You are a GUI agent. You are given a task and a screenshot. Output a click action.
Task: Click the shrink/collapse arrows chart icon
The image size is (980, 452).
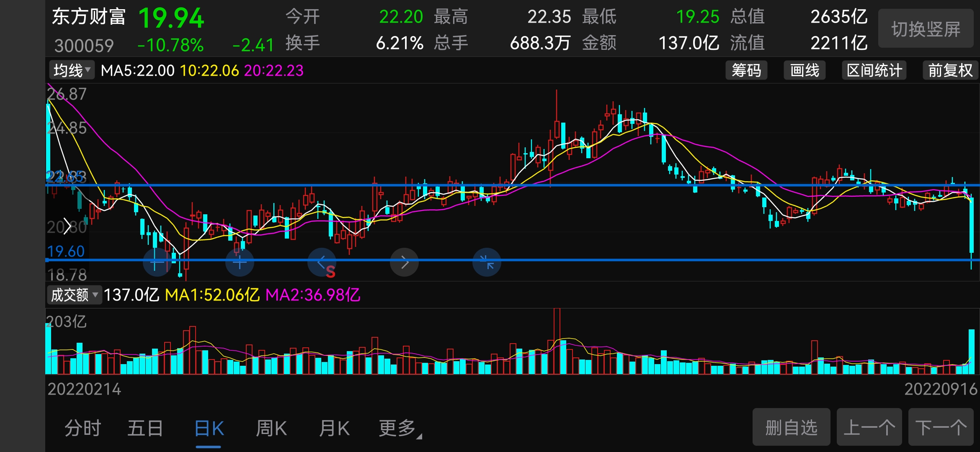[487, 262]
